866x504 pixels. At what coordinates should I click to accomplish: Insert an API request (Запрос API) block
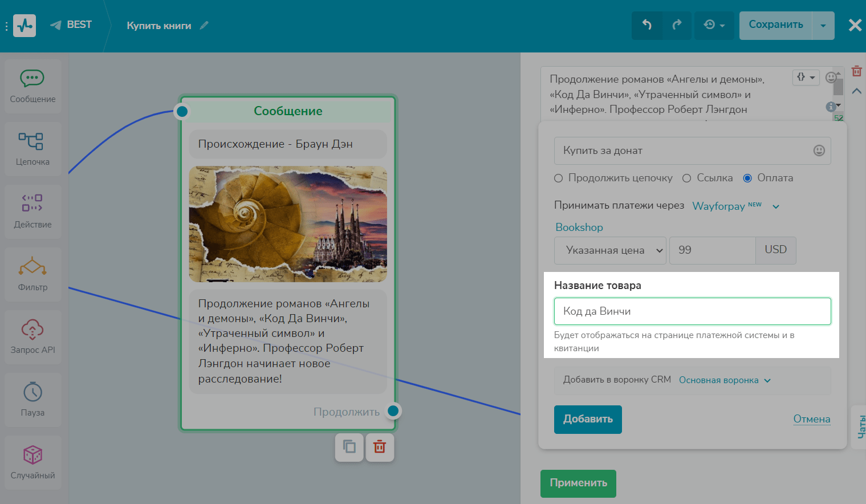(32, 337)
